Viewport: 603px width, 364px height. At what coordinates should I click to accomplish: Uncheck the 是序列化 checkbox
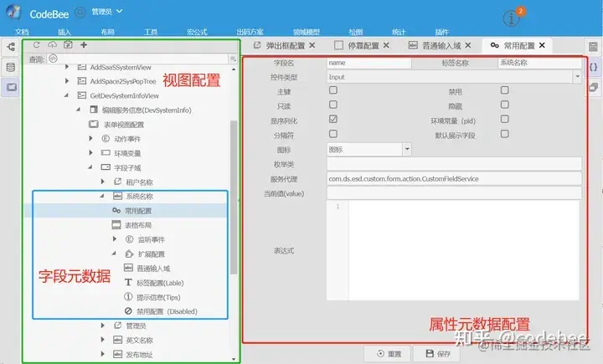[x=333, y=119]
